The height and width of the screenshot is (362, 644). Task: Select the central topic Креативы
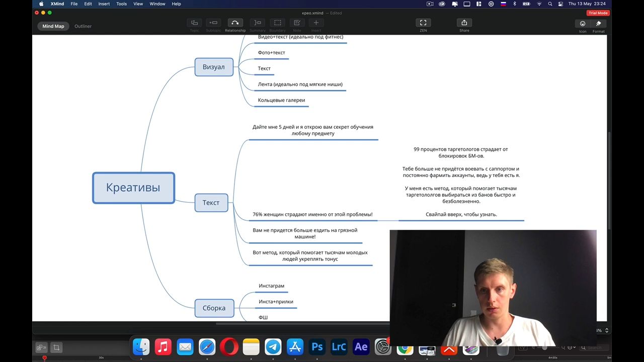(133, 188)
